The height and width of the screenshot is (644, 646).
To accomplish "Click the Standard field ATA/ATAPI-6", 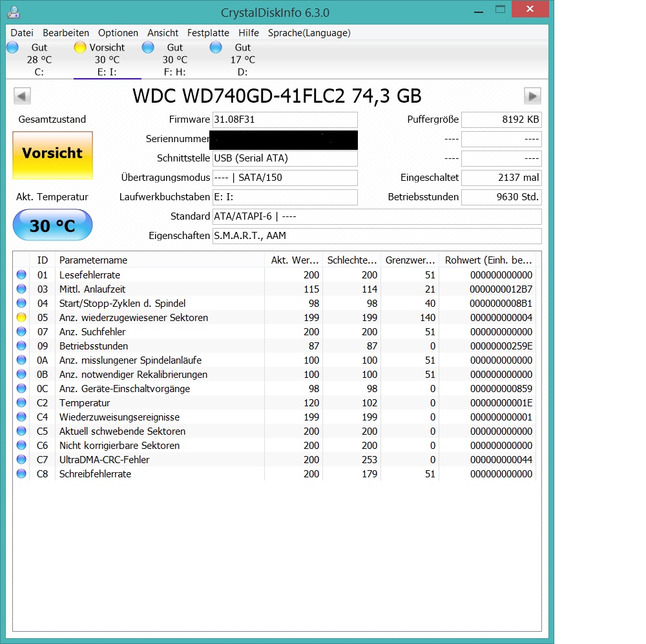I will point(377,216).
